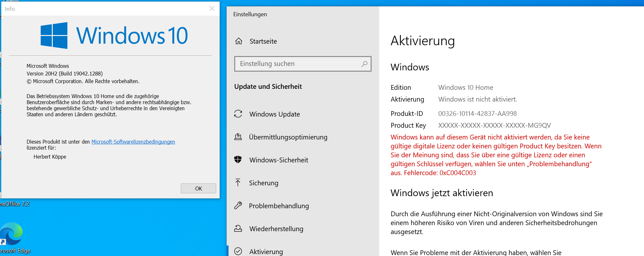Click the Sicherung upload arrow icon
644x256 pixels.
238,183
